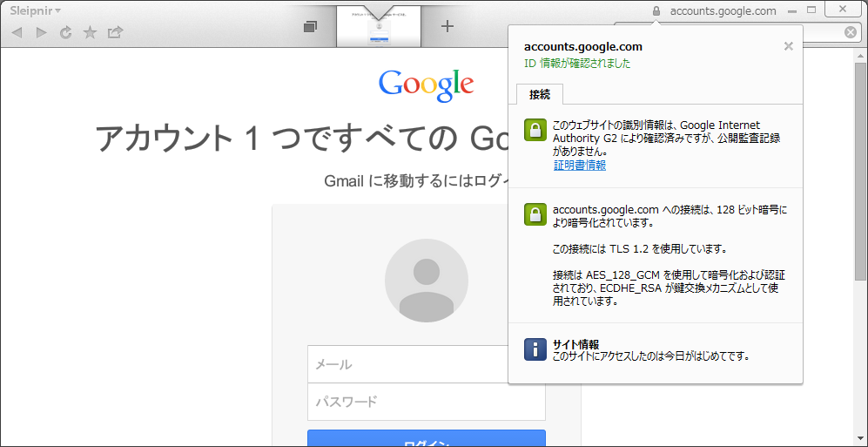868x447 pixels.
Task: Open the 証明書情報 certificate link
Action: 580,166
